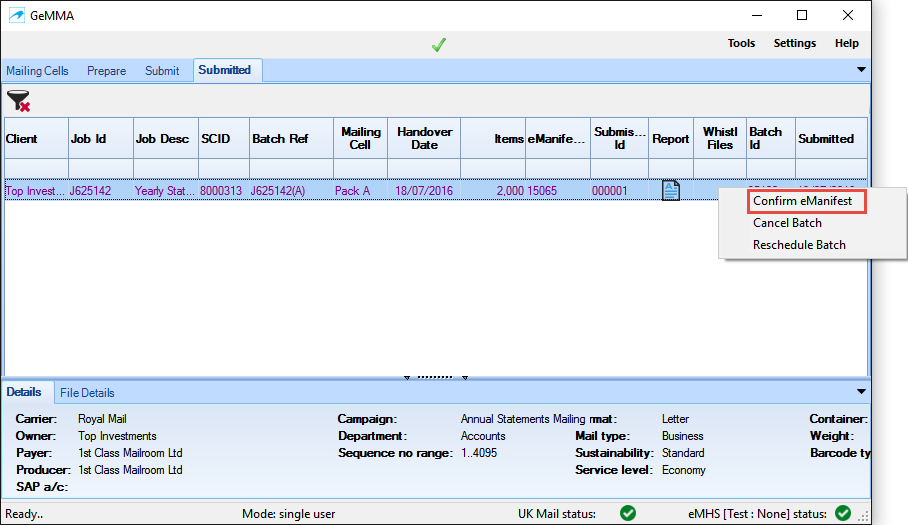The width and height of the screenshot is (908, 525).
Task: Sort by the Job Desc column header
Action: pyautogui.click(x=166, y=138)
